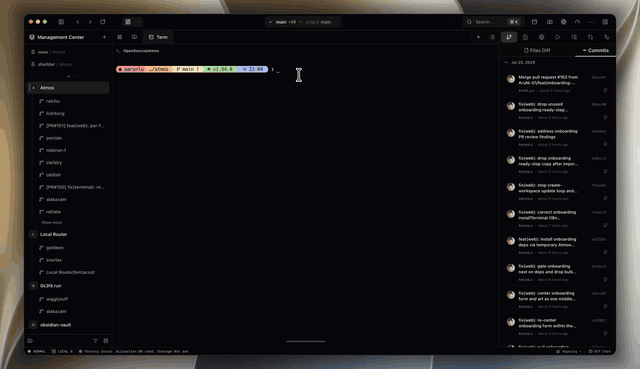Screen dimensions: 640x369
Task: Open the tab list icon
Action: tap(492, 37)
